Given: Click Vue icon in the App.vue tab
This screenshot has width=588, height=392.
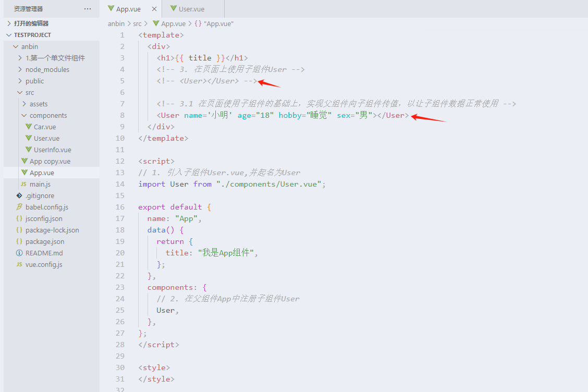Looking at the screenshot, I should click(x=111, y=8).
